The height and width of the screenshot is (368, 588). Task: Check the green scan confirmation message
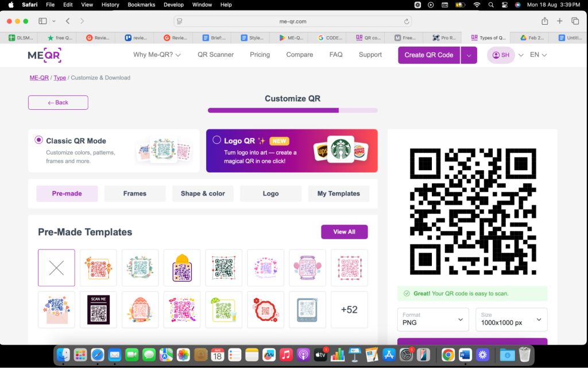[472, 293]
